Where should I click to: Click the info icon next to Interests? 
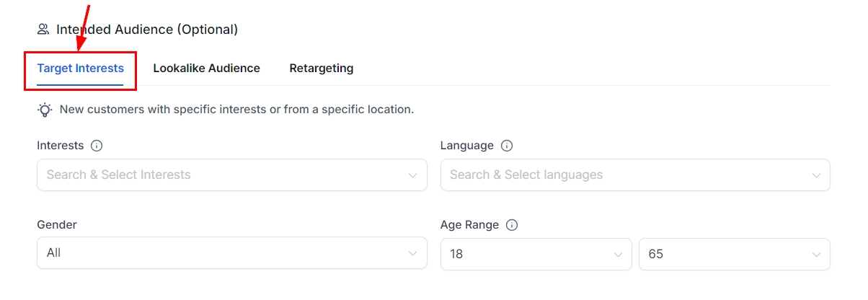[x=97, y=146]
